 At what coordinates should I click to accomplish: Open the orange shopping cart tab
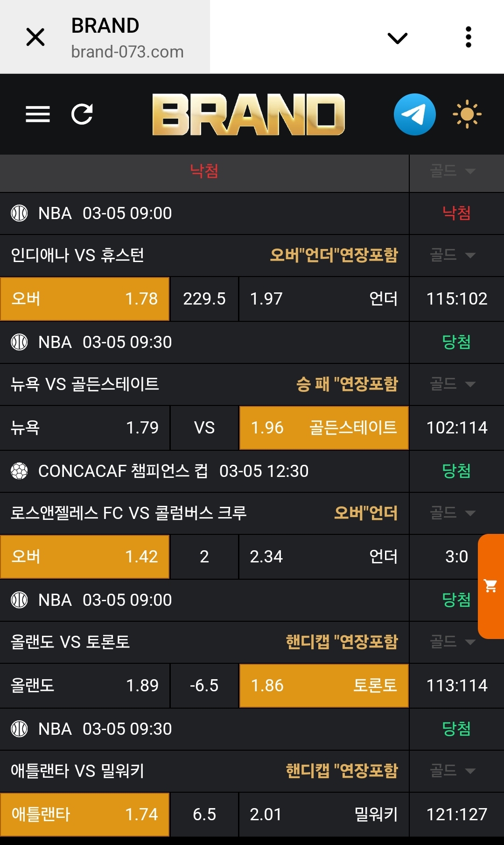click(x=490, y=586)
